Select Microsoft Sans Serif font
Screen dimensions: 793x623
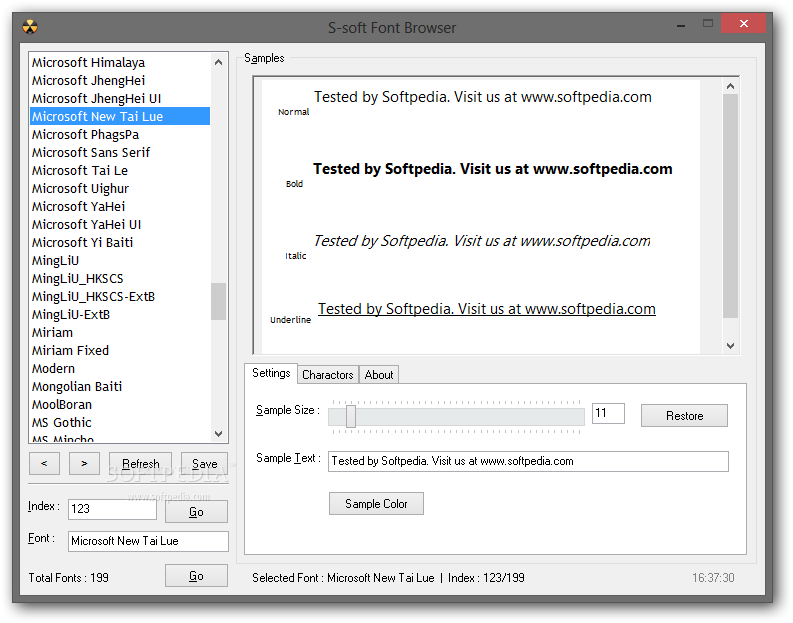(x=120, y=152)
